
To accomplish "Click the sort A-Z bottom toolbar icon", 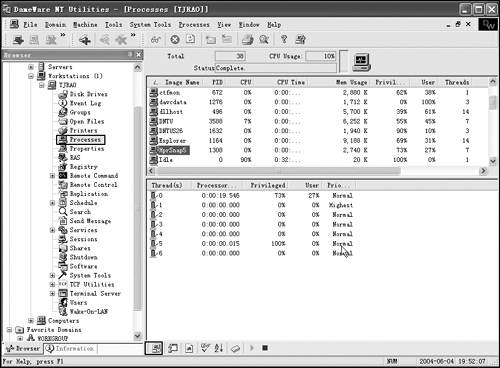I will pos(219,348).
